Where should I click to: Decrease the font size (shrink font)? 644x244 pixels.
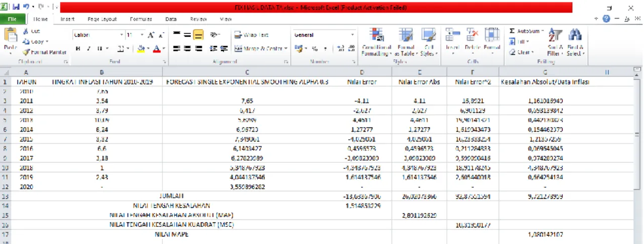coord(161,35)
